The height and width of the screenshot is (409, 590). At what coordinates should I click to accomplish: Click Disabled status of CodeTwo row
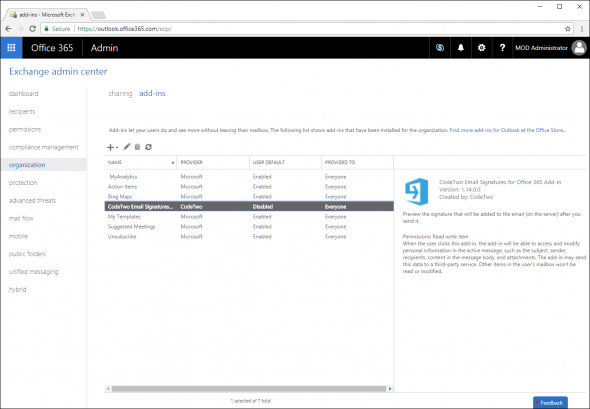tap(263, 207)
